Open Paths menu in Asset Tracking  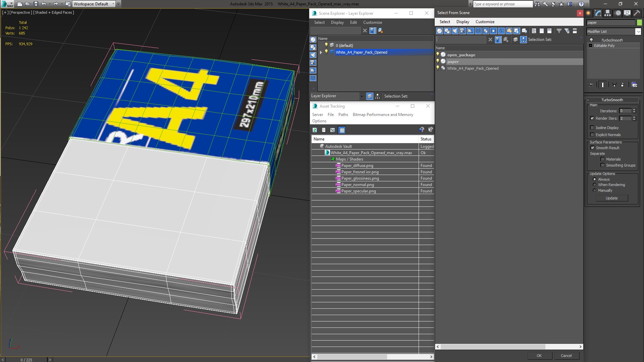click(343, 115)
